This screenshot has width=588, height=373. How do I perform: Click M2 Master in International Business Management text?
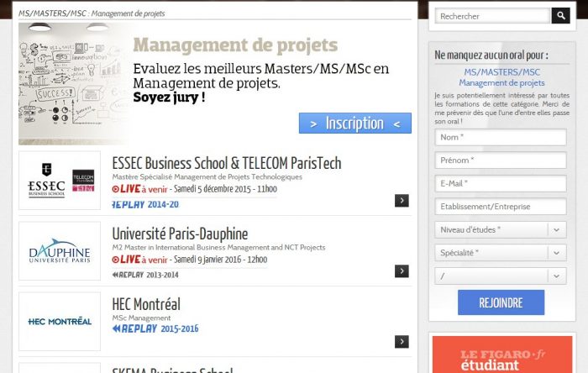218,248
